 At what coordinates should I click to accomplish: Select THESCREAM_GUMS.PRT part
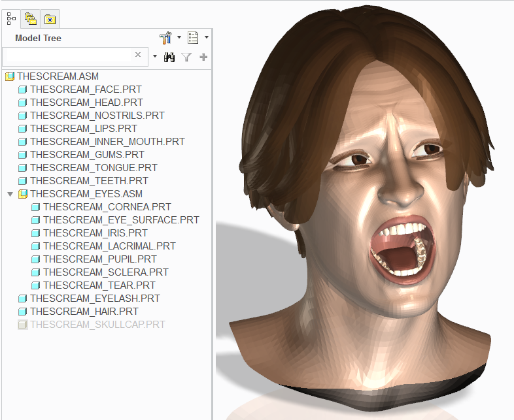coord(87,155)
